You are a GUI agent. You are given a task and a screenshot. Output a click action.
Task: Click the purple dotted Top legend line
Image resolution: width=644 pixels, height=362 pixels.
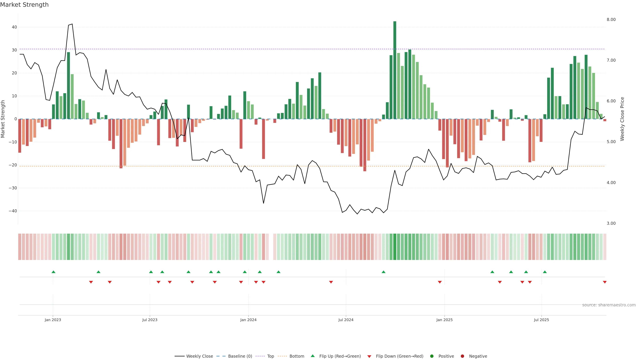pos(260,356)
